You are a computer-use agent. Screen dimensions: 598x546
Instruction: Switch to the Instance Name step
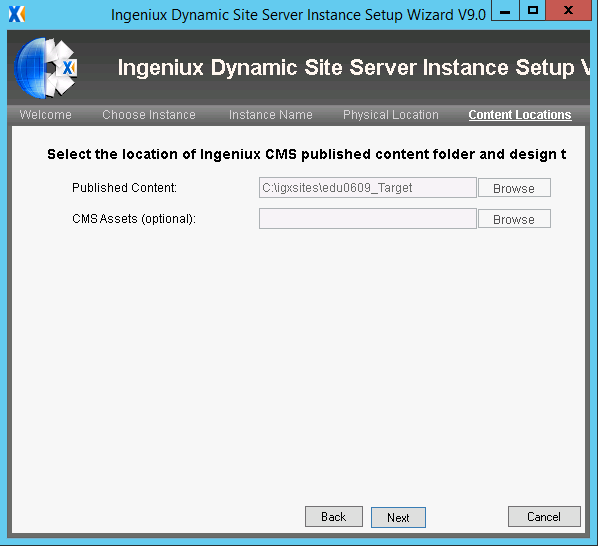point(270,115)
